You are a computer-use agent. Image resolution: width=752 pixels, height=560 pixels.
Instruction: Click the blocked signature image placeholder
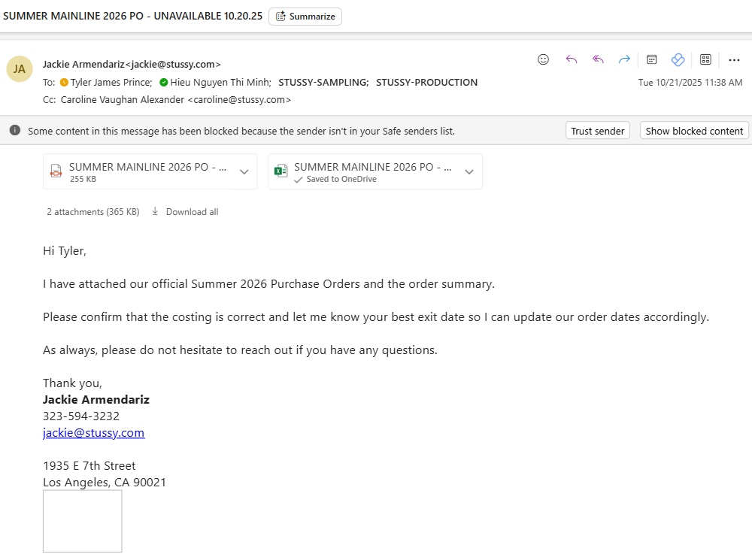83,521
